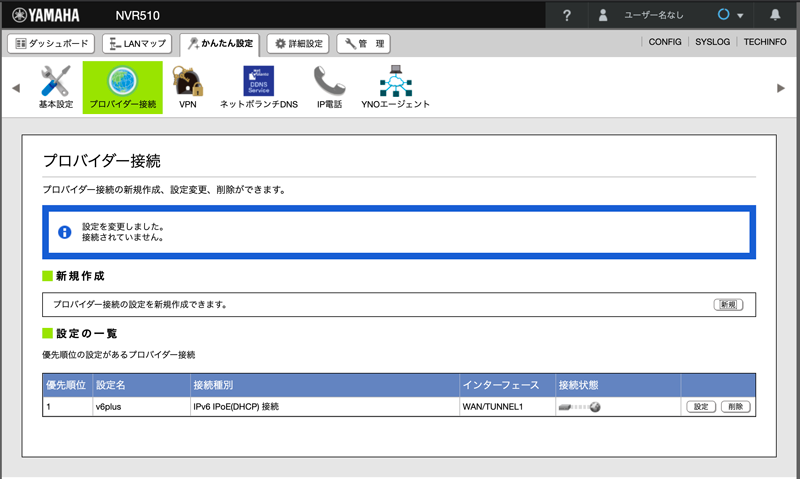The image size is (800, 479).
Task: Open the TECHINFO link
Action: pyautogui.click(x=765, y=42)
